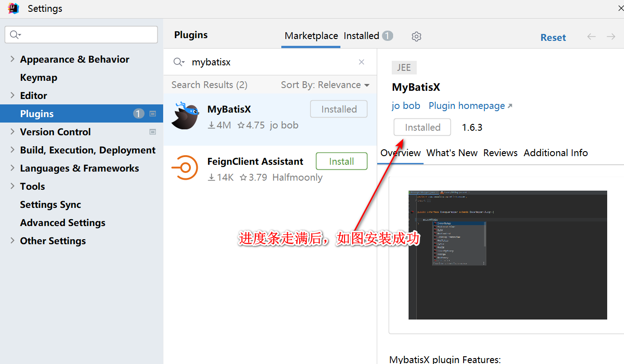Select Keymap in the settings tree

coord(39,78)
